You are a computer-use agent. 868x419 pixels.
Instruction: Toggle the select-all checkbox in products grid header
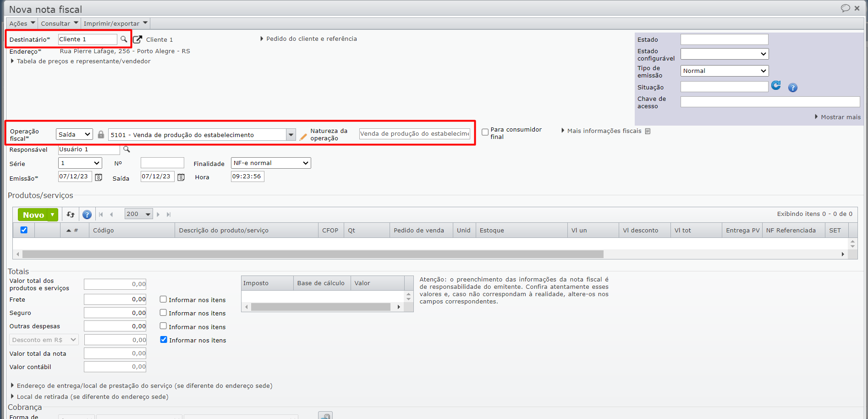pos(24,230)
